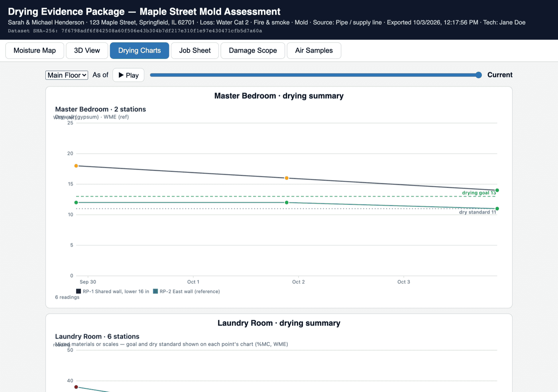Click the "drying goal 13" line label
The image size is (558, 392).
[479, 193]
